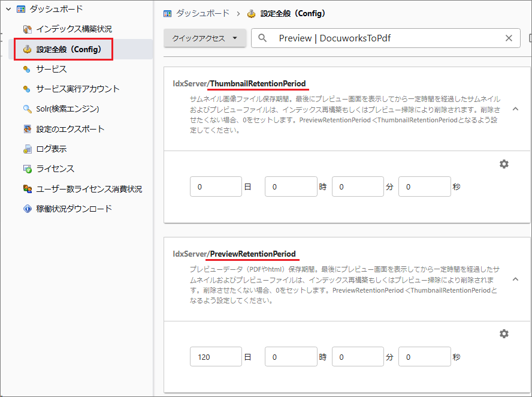532x397 pixels.
Task: Click the gear icon for ThumbnailRetentionPeriod
Action: (x=504, y=164)
